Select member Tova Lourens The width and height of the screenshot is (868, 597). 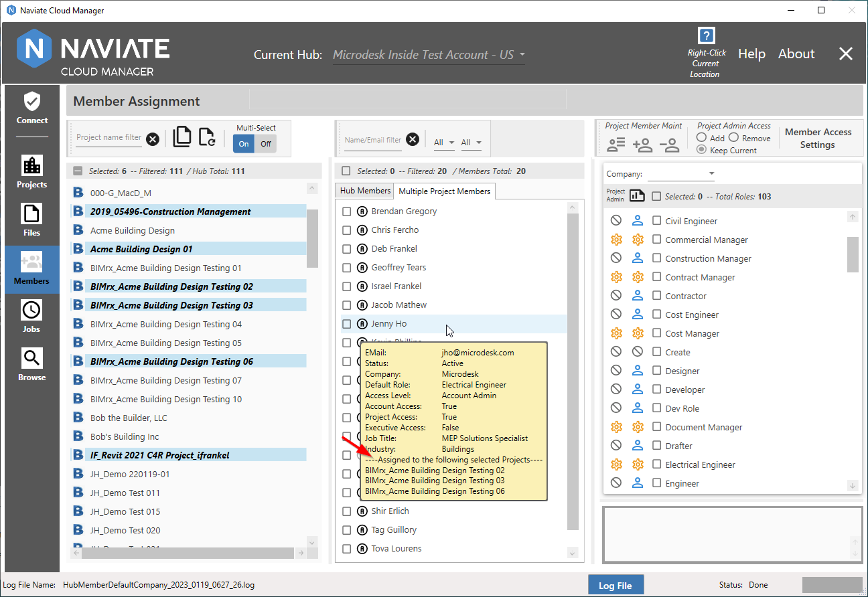396,549
